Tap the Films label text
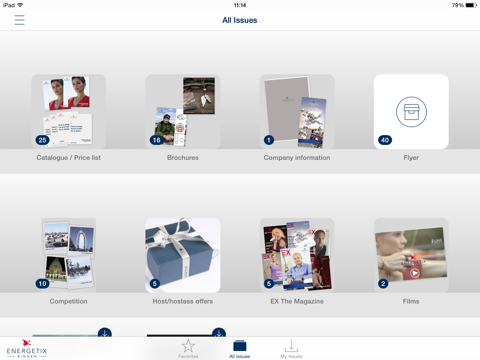 point(411,301)
